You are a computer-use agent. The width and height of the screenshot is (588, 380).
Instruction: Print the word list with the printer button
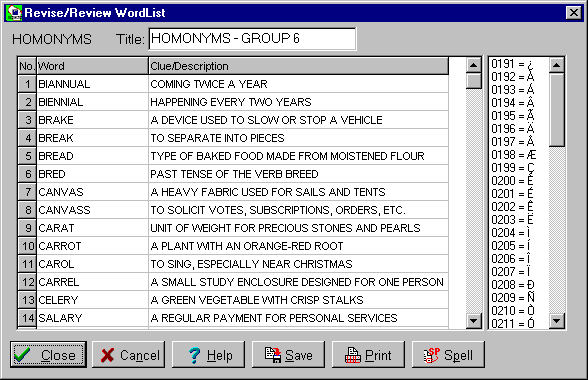[368, 354]
